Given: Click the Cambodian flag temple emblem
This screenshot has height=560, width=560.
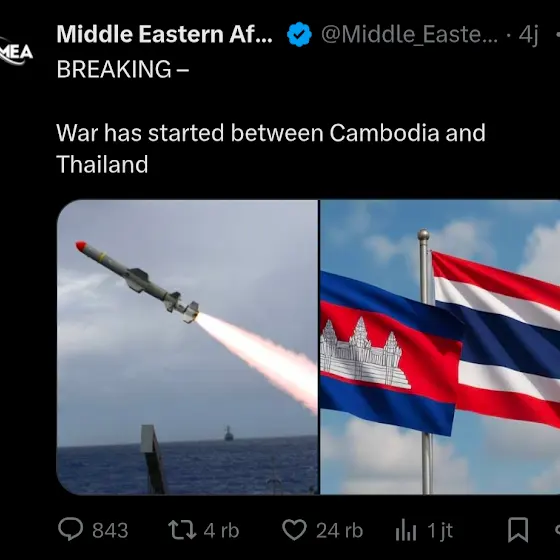Looking at the screenshot, I should pos(365,353).
